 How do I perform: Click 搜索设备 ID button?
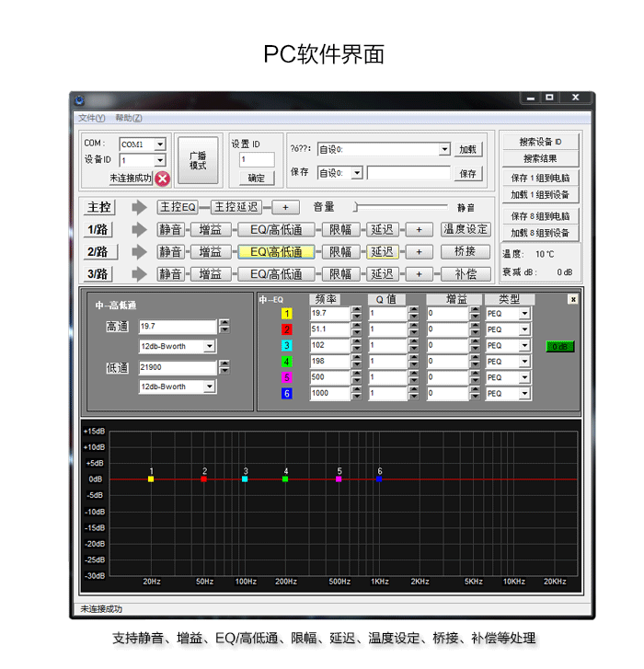coord(540,142)
